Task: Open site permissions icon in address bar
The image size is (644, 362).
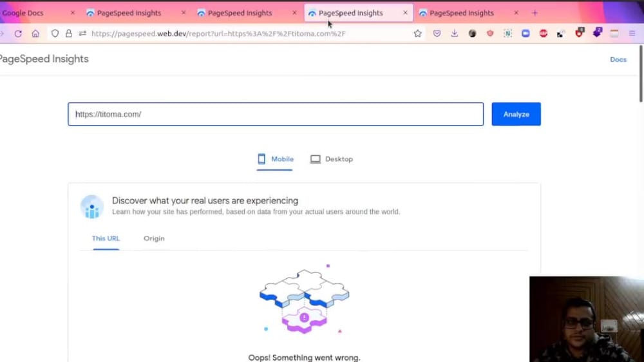Action: pos(82,33)
